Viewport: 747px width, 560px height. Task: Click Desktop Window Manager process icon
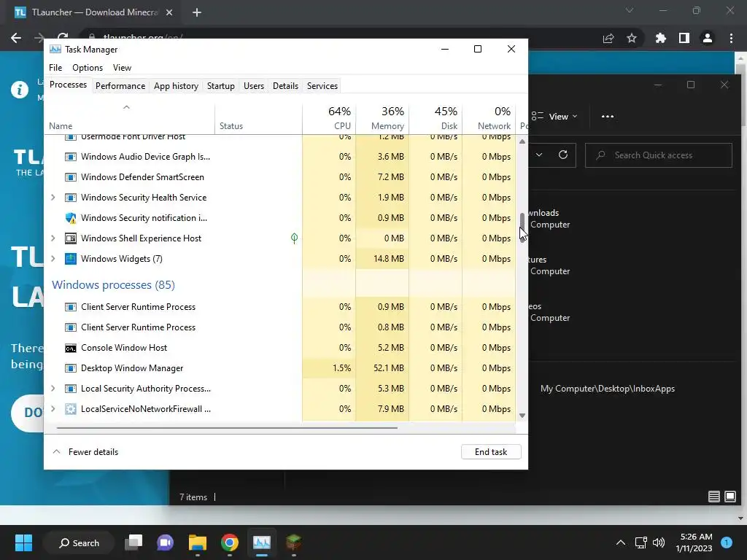[x=71, y=368]
